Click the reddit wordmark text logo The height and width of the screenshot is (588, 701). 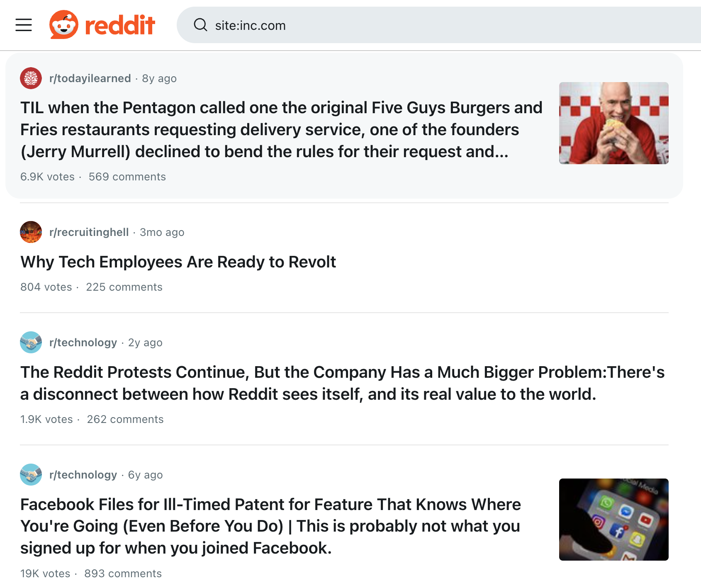120,25
